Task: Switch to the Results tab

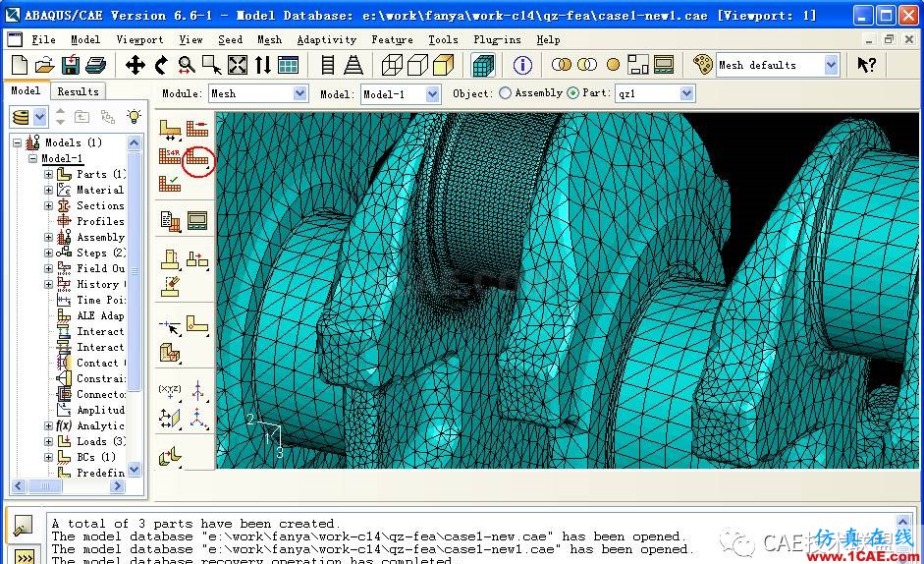Action: click(78, 91)
